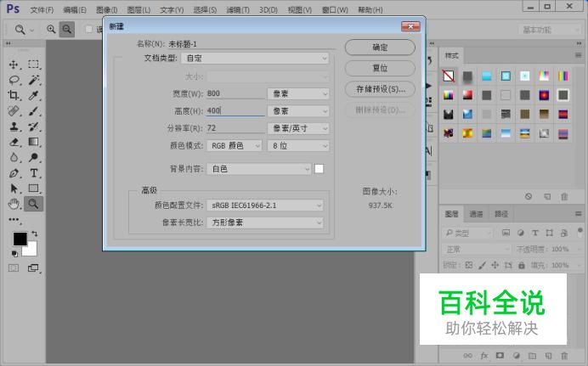Select the Move tool
Viewport: 588px width, 366px height.
pyautogui.click(x=14, y=65)
